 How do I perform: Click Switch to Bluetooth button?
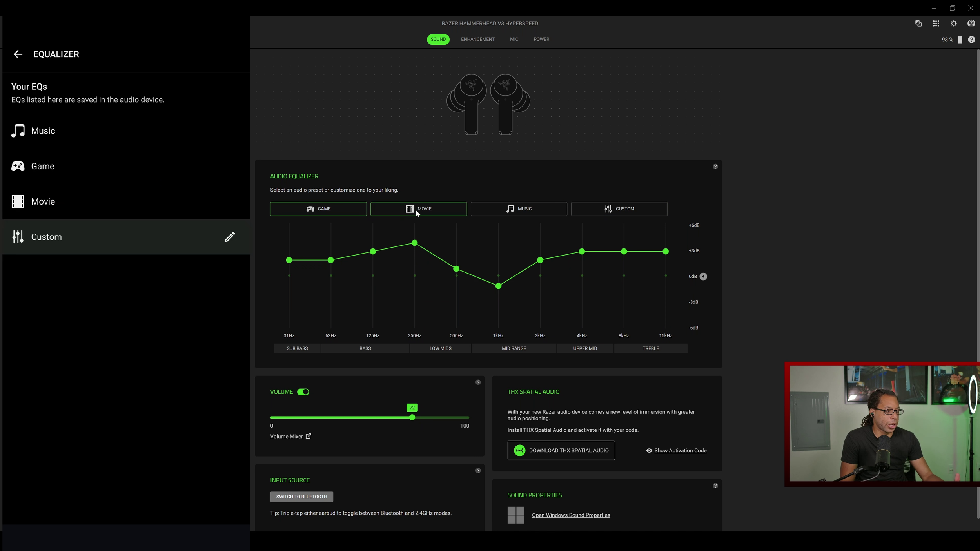point(302,497)
